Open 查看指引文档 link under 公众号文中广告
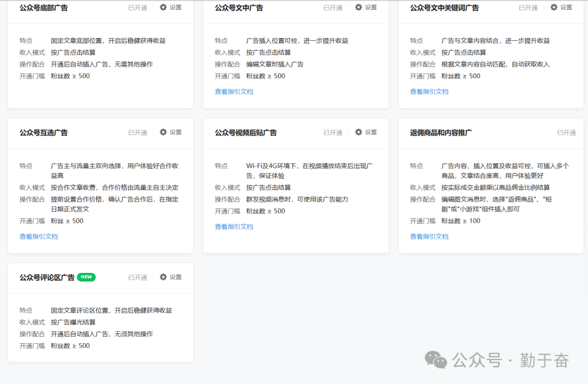Viewport: 588px width, 384px height. pos(234,92)
